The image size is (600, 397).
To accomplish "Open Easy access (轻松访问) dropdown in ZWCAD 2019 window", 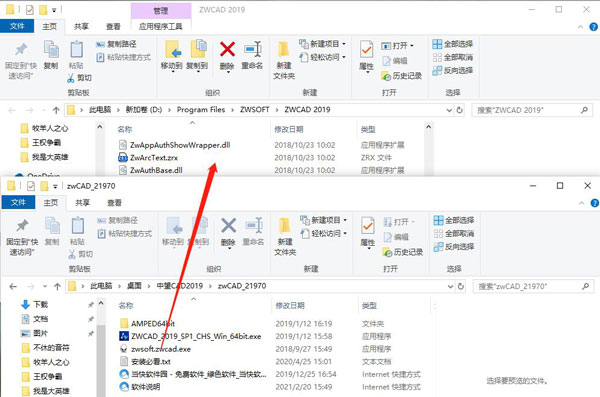I will click(x=323, y=57).
